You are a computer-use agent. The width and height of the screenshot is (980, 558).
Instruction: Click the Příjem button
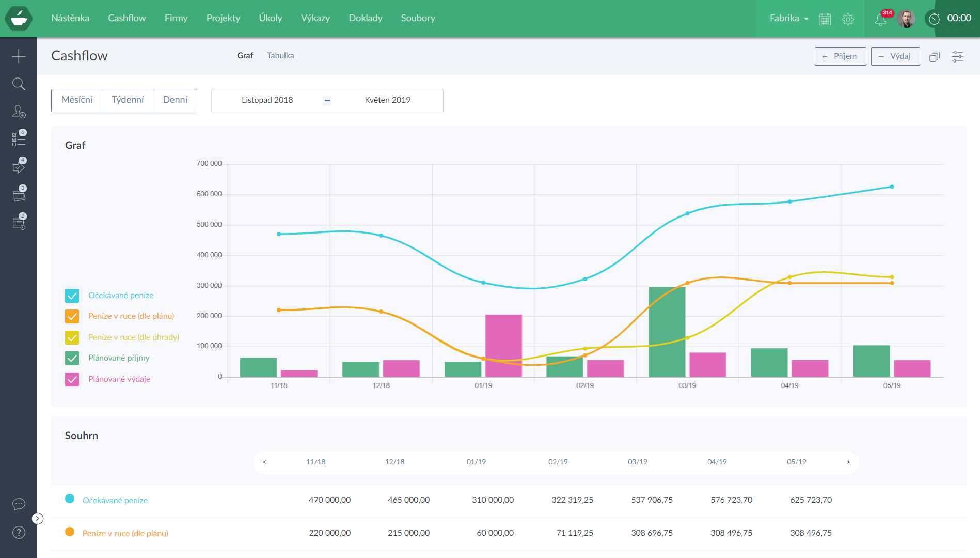pyautogui.click(x=840, y=56)
